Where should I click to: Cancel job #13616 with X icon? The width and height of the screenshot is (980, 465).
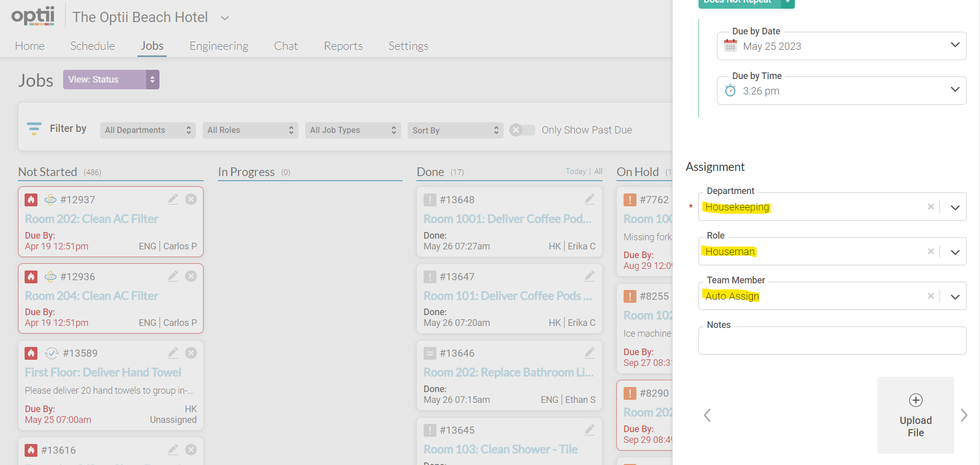[191, 450]
